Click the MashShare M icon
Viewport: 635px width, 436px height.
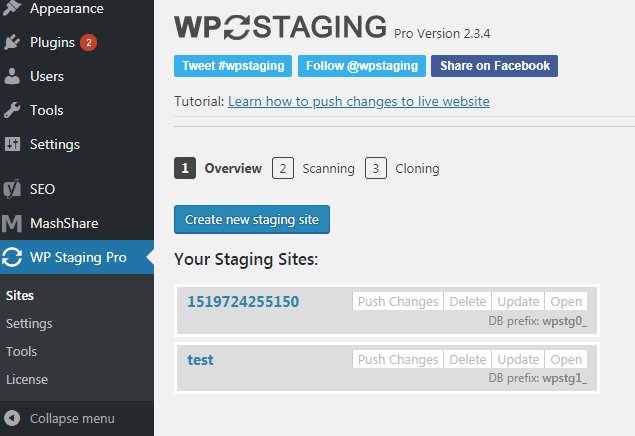click(12, 223)
